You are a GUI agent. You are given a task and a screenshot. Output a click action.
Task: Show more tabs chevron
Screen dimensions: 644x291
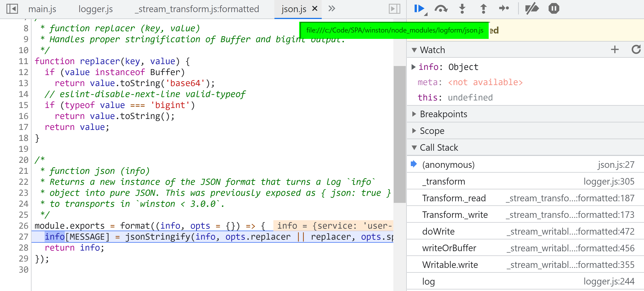click(x=331, y=9)
